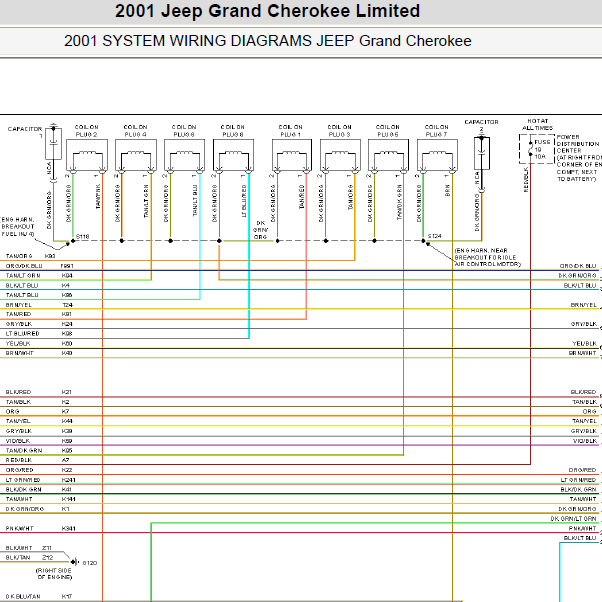Screen dimensions: 602x602
Task: Click the Power Distribution Center label text
Action: [579, 158]
